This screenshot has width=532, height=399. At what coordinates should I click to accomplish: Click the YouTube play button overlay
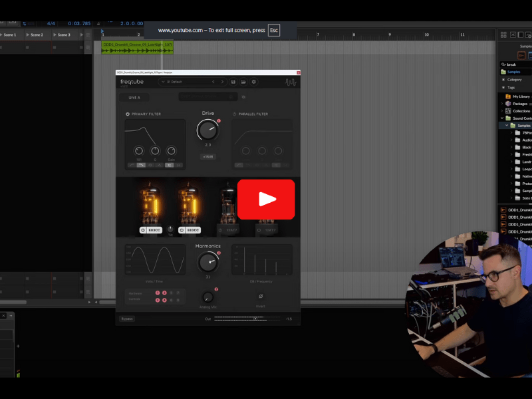[x=266, y=199]
